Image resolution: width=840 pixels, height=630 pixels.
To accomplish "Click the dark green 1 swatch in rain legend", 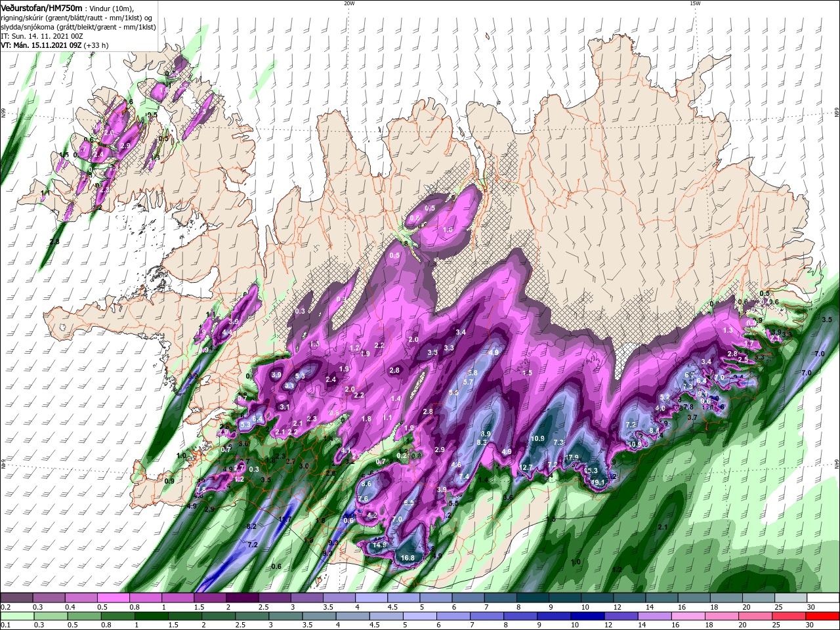I will click(151, 616).
